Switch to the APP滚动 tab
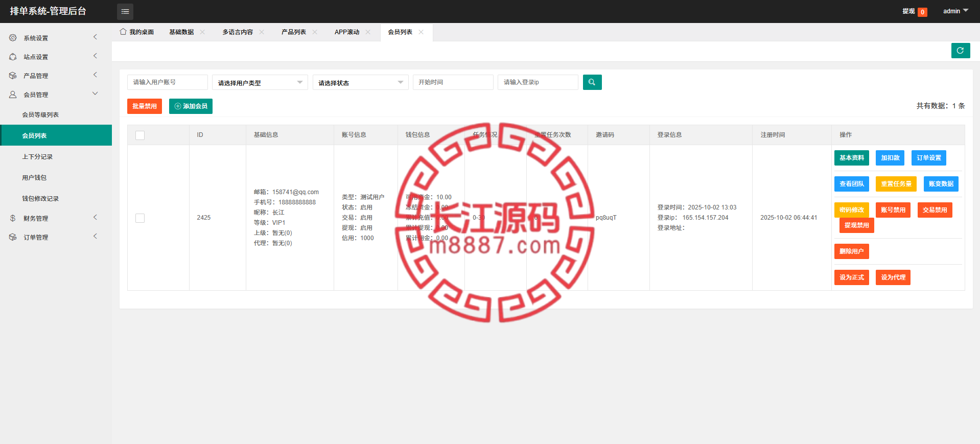 347,32
